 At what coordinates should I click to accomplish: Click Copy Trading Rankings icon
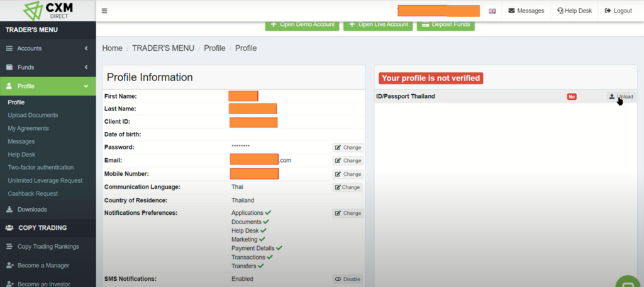9,246
